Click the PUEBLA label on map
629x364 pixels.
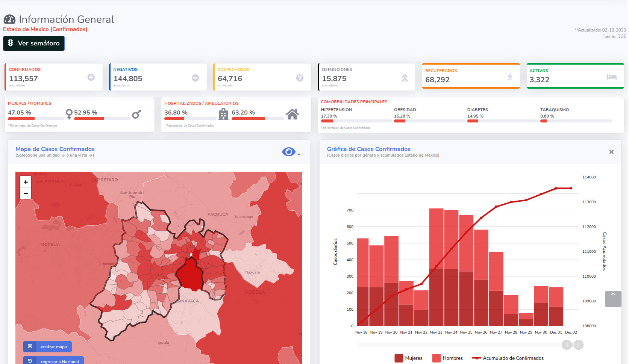pyautogui.click(x=255, y=292)
